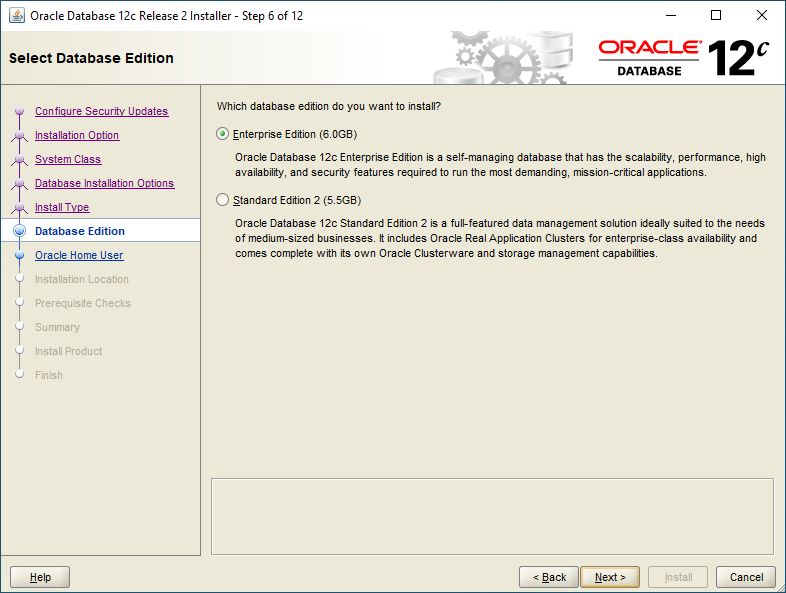The height and width of the screenshot is (593, 786).
Task: Click the Configure Security Updates step bullet icon
Action: [x=20, y=111]
